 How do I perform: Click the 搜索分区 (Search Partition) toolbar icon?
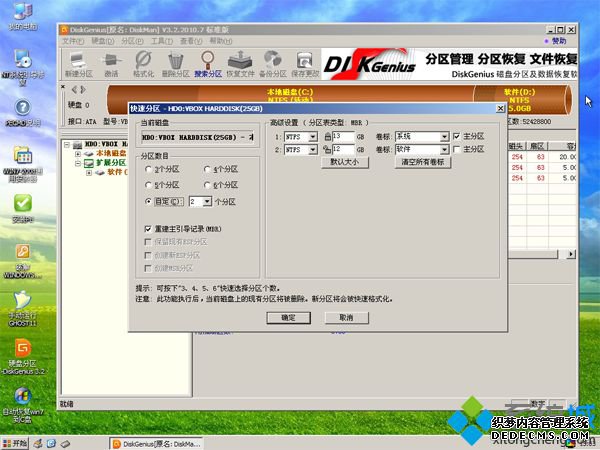coord(208,66)
